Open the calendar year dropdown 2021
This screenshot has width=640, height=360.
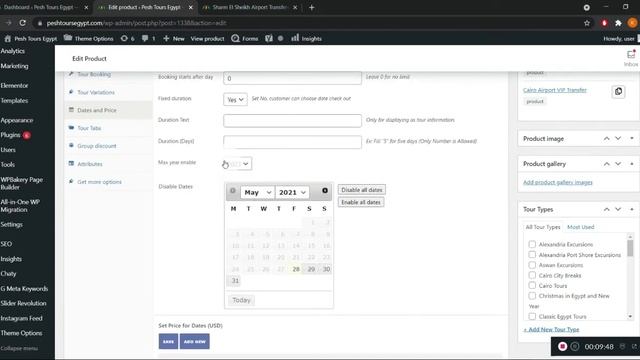point(292,192)
